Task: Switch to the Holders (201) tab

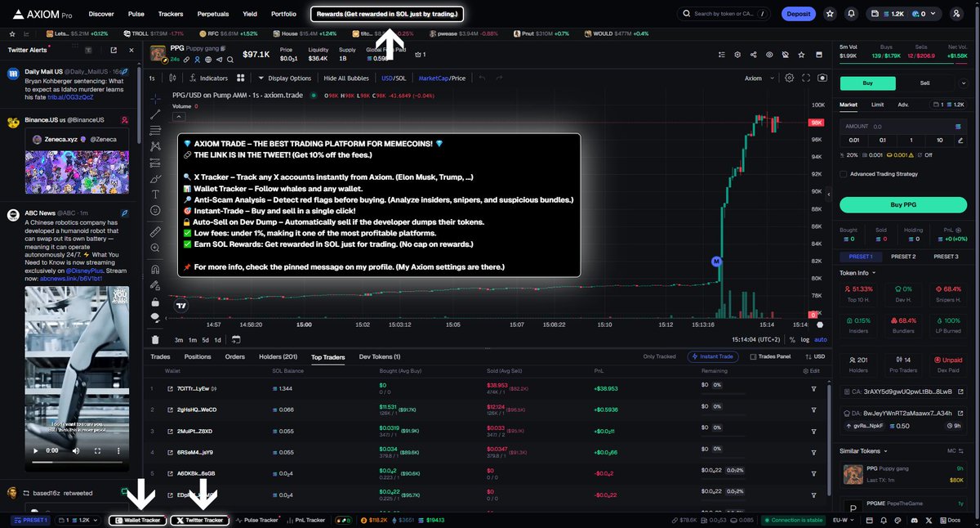Action: tap(278, 356)
